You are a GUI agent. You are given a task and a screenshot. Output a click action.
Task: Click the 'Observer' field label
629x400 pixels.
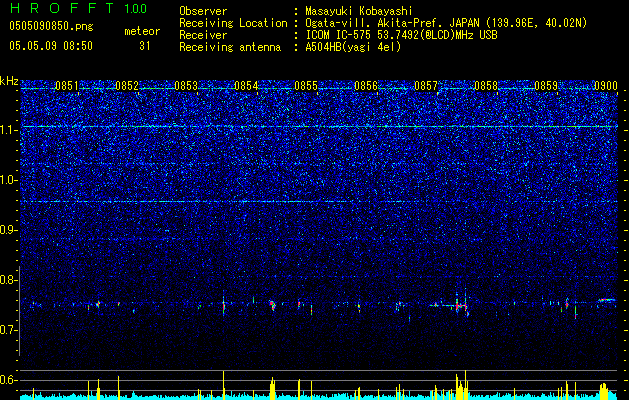click(203, 11)
